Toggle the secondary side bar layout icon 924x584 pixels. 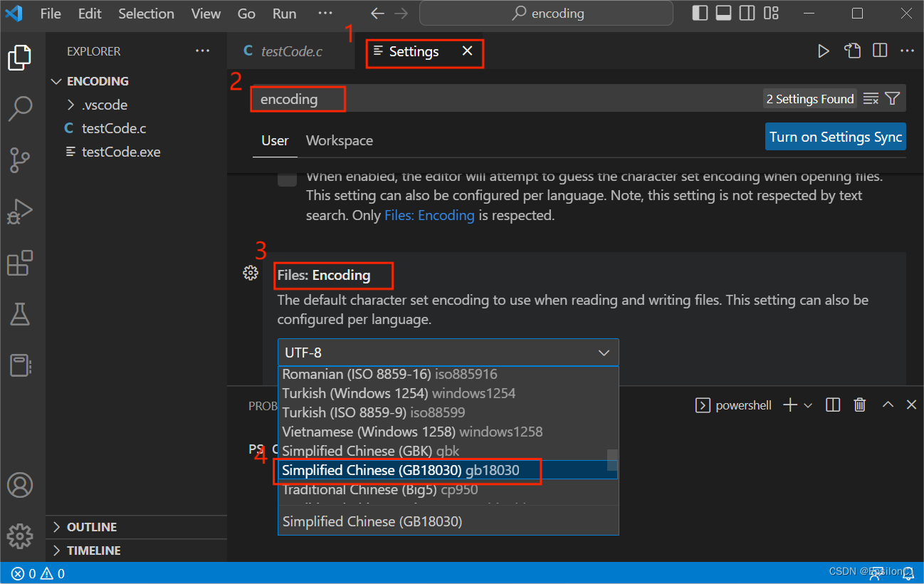[x=747, y=13]
